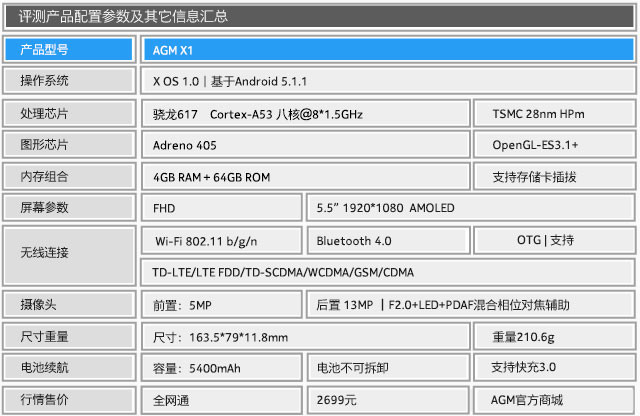
Task: Click the Adreno 405 graphics cell
Action: pyautogui.click(x=304, y=145)
